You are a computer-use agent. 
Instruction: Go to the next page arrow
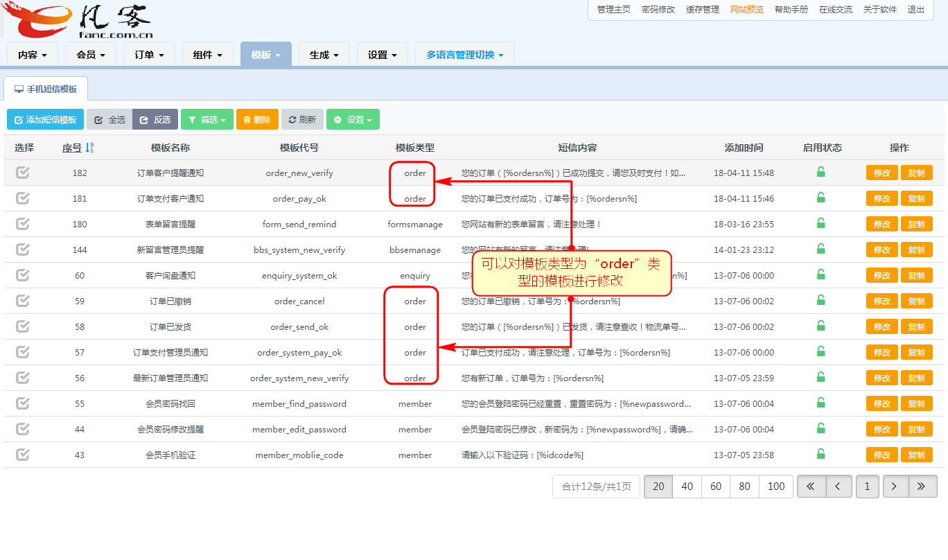click(895, 487)
